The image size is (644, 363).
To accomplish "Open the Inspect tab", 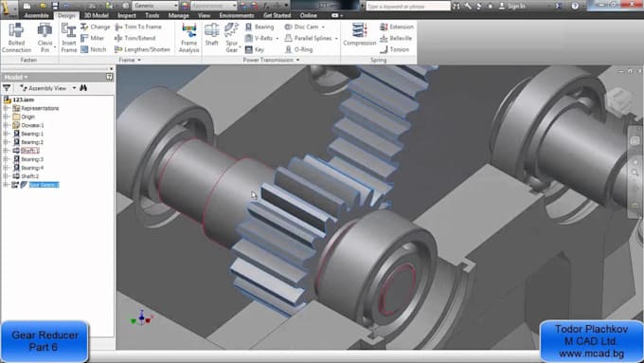I will 127,15.
